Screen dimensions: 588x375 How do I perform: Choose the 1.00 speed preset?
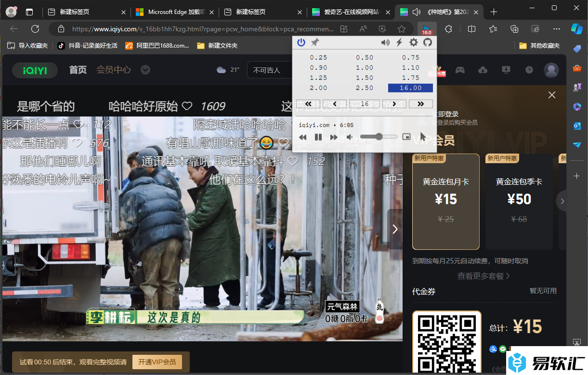365,67
